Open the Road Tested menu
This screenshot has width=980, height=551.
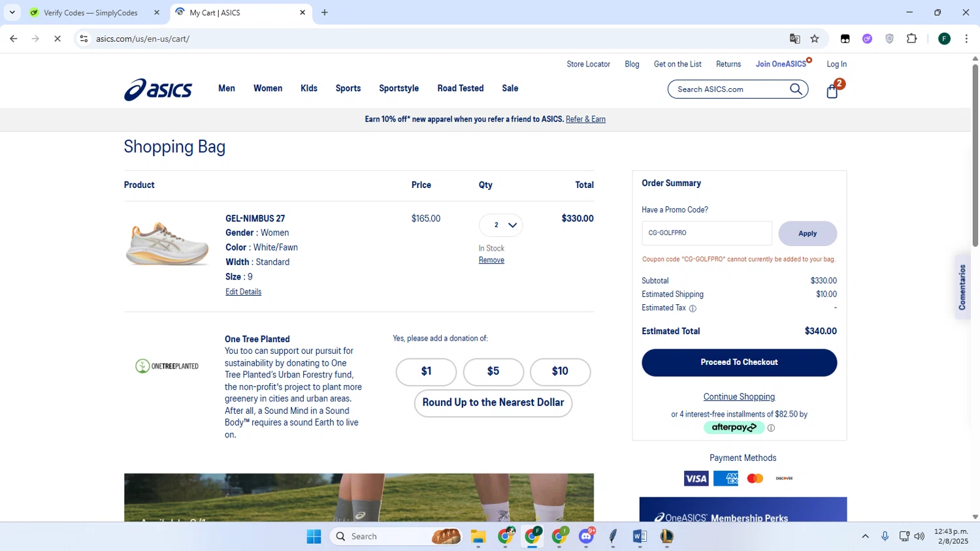[x=461, y=88]
